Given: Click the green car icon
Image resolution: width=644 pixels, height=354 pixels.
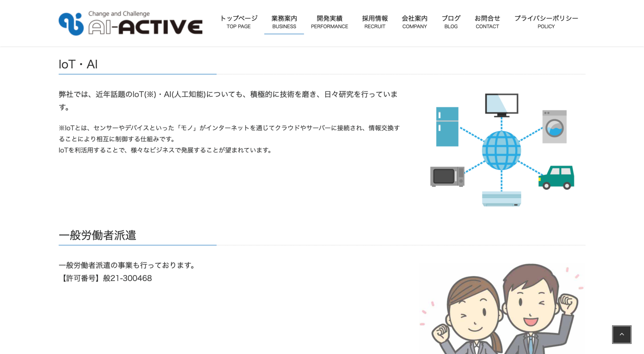Looking at the screenshot, I should click(x=557, y=178).
